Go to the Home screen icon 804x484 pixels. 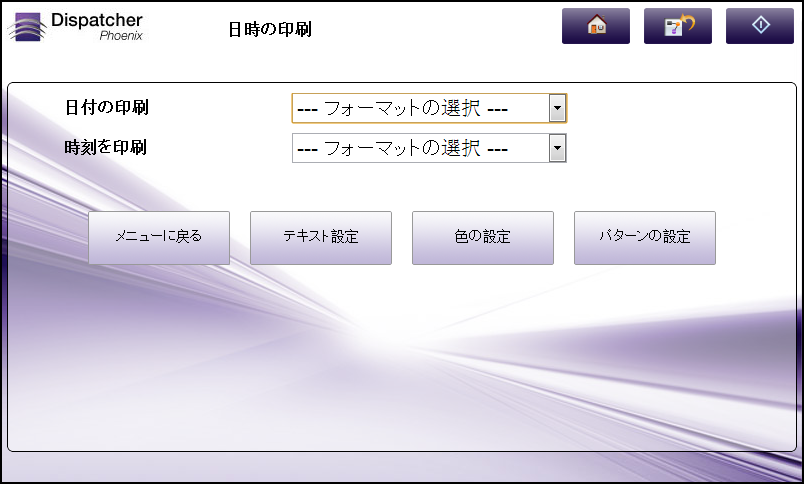[x=596, y=26]
